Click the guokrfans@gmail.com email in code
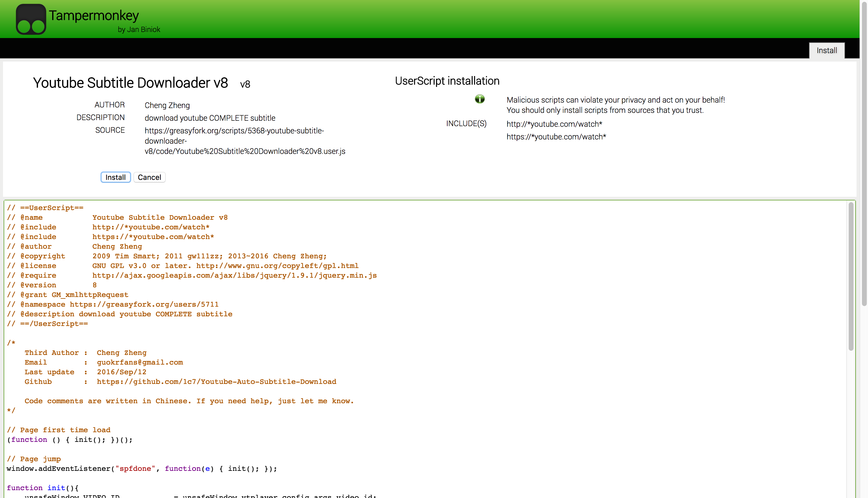The image size is (868, 498). 140,362
